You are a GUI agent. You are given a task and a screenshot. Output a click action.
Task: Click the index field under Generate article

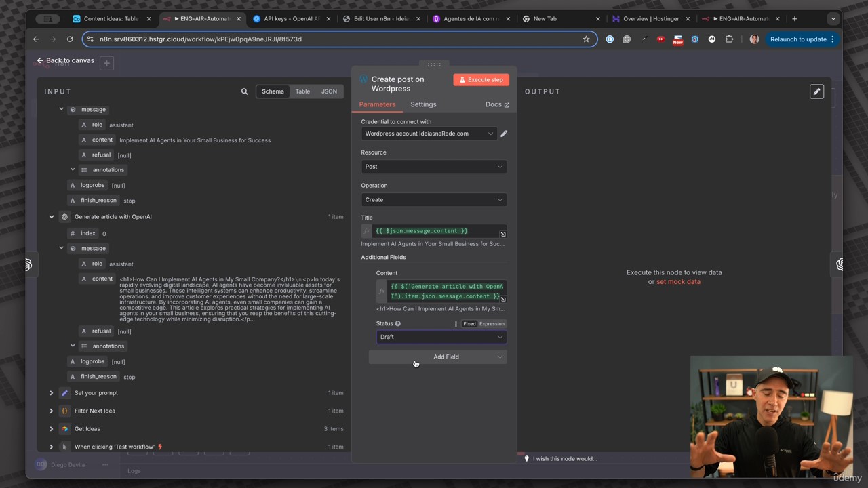click(88, 233)
